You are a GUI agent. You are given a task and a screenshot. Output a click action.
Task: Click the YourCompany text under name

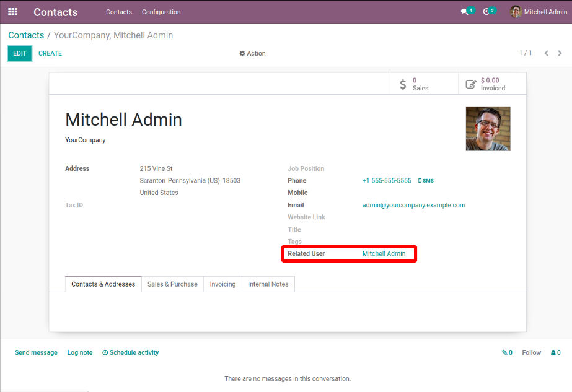point(86,140)
